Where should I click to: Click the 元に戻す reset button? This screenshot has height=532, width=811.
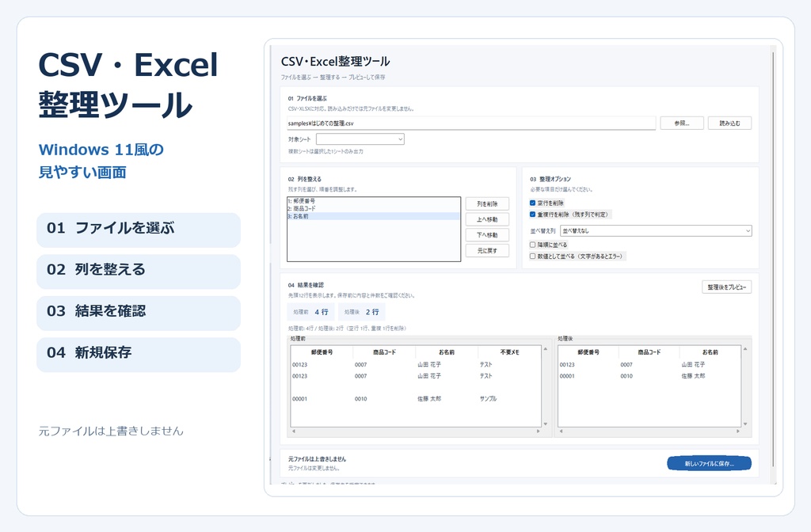click(x=487, y=250)
